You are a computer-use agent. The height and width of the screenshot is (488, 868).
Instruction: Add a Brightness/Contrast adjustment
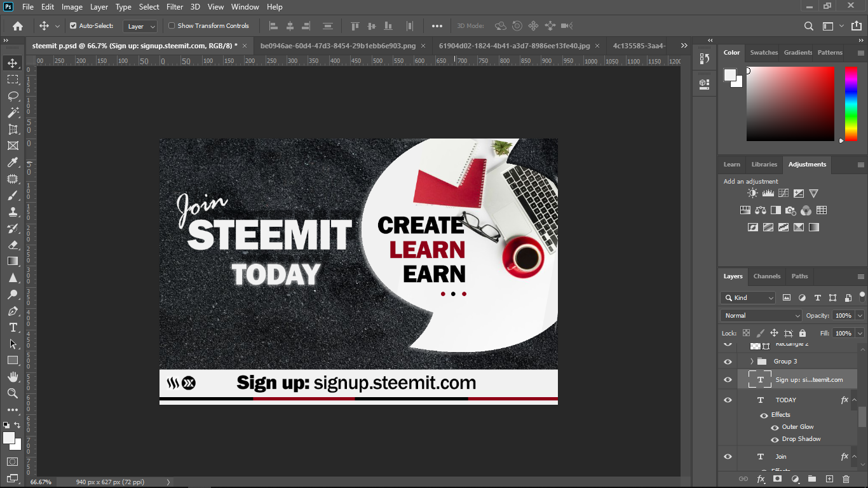(752, 193)
